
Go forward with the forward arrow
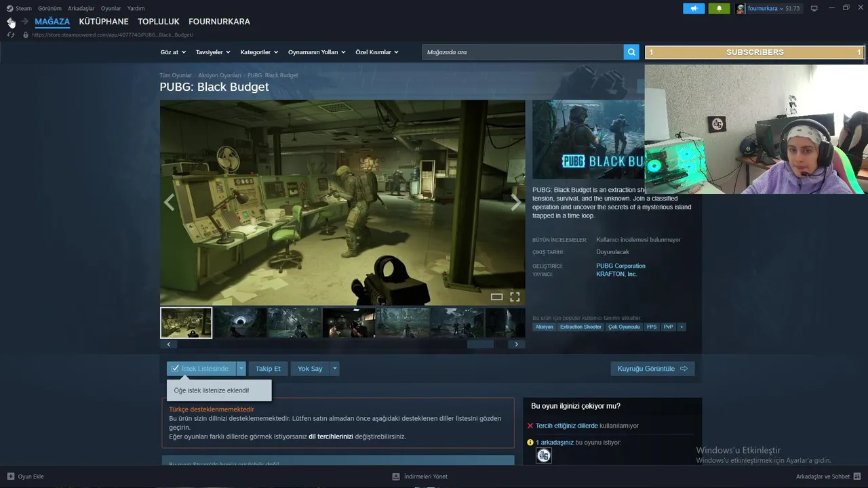pyautogui.click(x=25, y=22)
